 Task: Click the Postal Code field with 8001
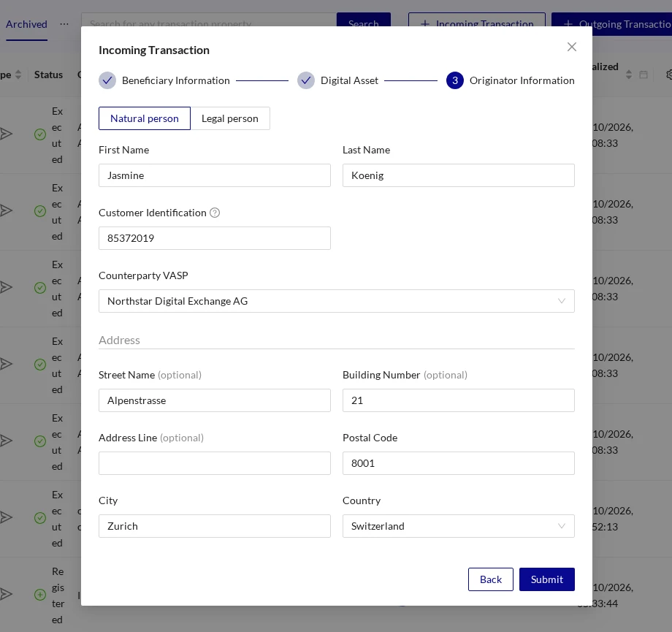(x=458, y=463)
